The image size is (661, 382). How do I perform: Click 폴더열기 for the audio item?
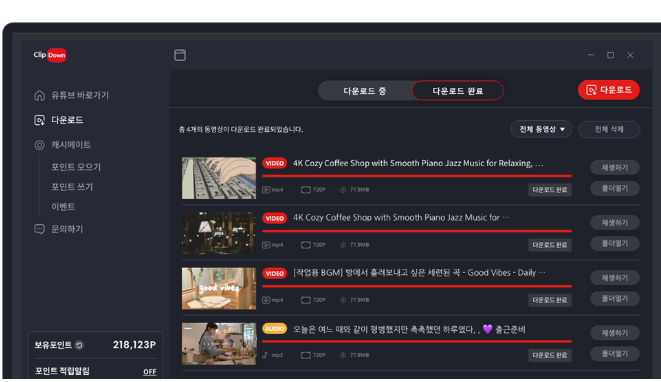(615, 354)
